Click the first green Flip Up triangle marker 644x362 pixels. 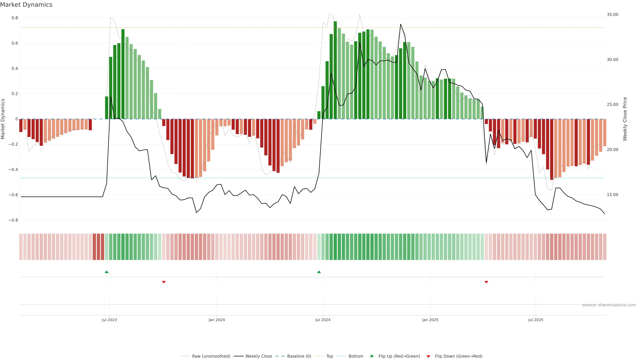[106, 272]
